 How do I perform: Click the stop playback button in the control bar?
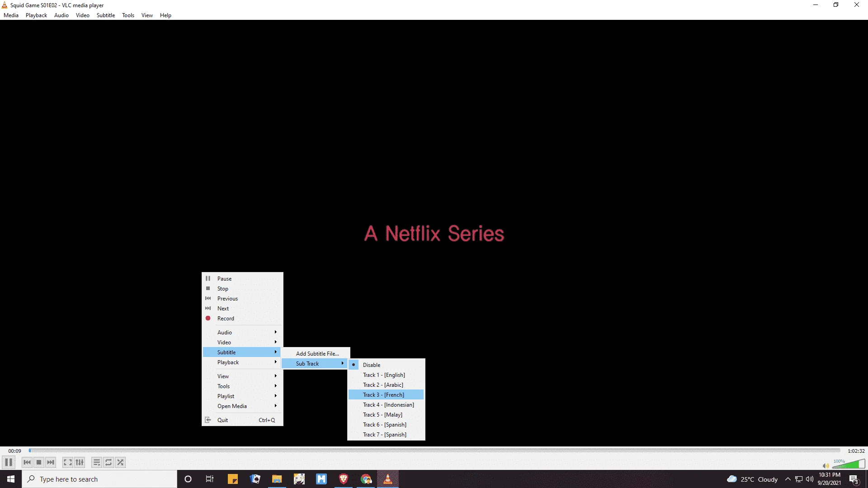point(39,462)
